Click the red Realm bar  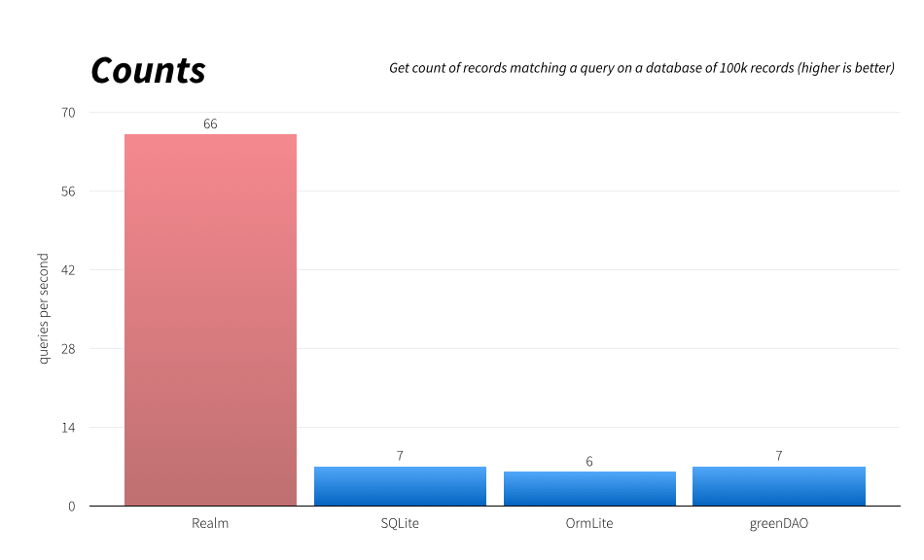210,320
